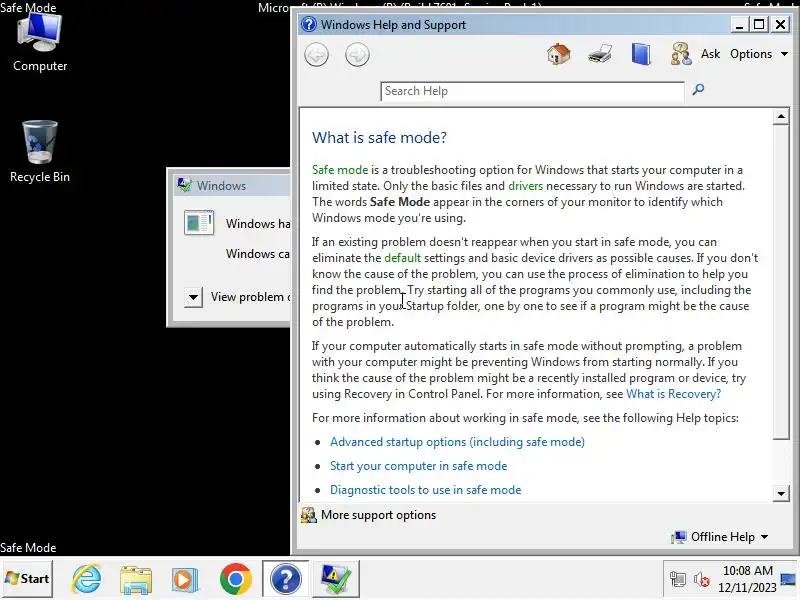Click More support options
The height and width of the screenshot is (600, 800).
pos(378,515)
